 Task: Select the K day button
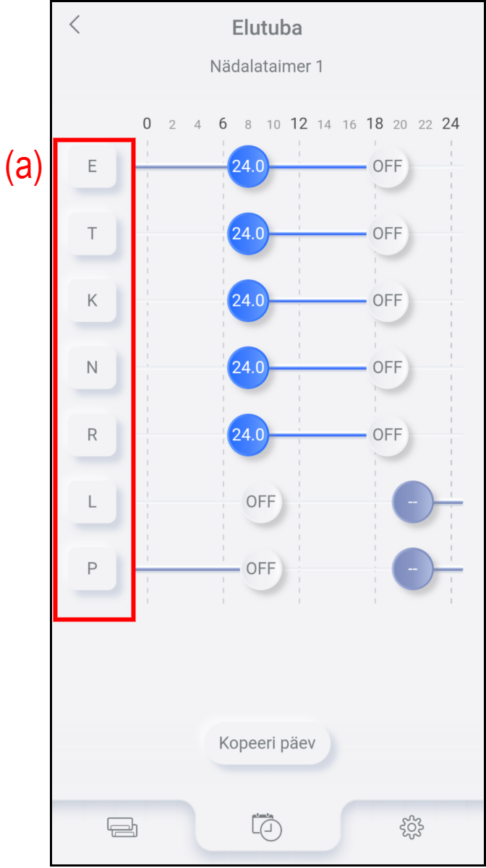(92, 300)
